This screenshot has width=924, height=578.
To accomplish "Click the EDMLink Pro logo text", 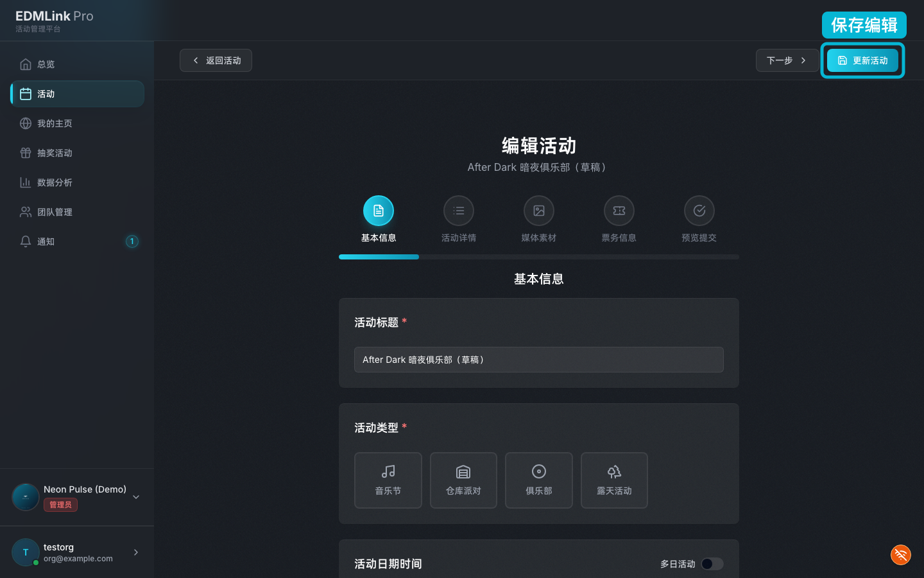I will pos(55,16).
